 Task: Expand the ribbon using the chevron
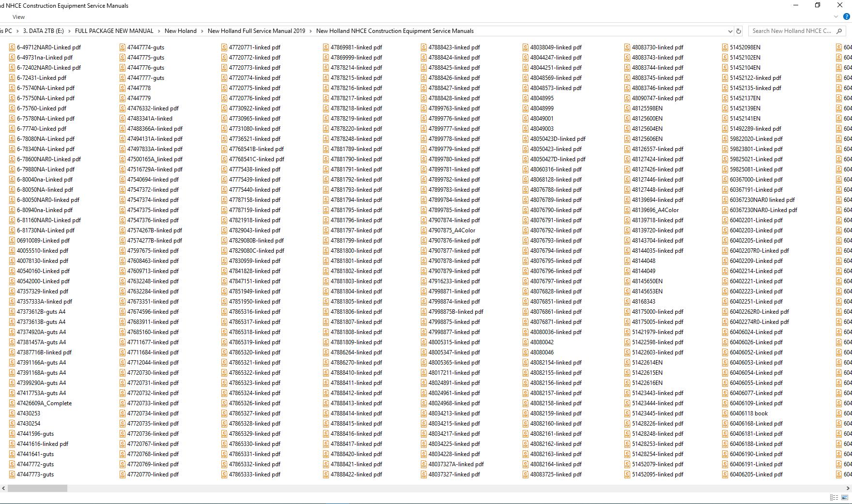tap(836, 17)
